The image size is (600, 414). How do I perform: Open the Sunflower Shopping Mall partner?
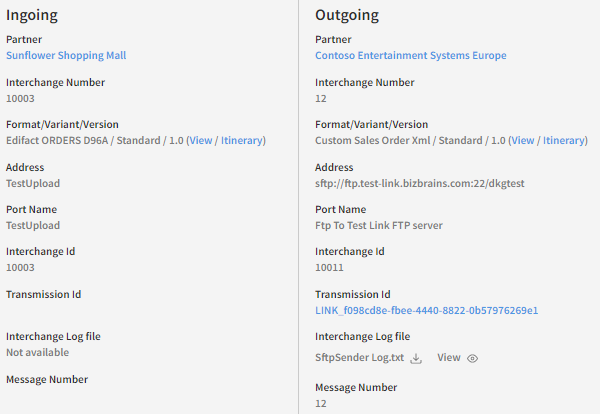66,56
